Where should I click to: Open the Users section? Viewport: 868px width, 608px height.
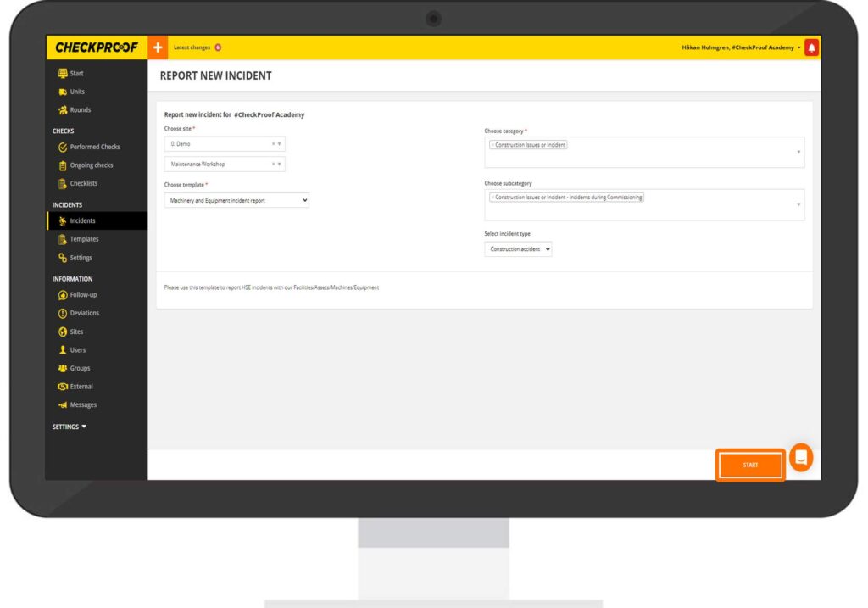pyautogui.click(x=77, y=350)
